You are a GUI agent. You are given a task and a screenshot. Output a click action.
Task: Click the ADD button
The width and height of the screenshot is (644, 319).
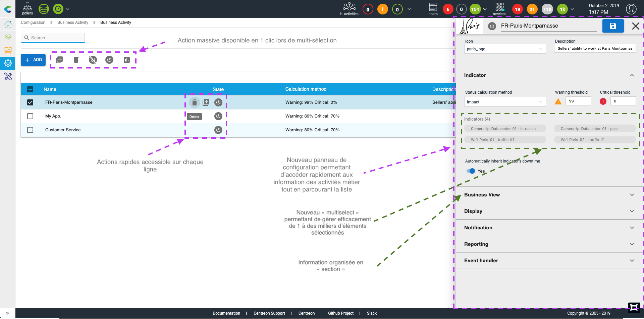click(33, 60)
